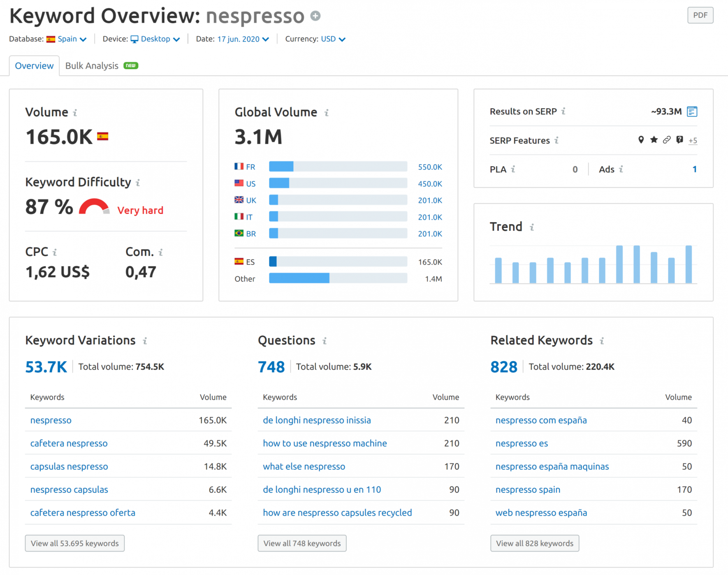The height and width of the screenshot is (575, 728).
Task: Open info icon beside SERP Features
Action: [x=556, y=140]
